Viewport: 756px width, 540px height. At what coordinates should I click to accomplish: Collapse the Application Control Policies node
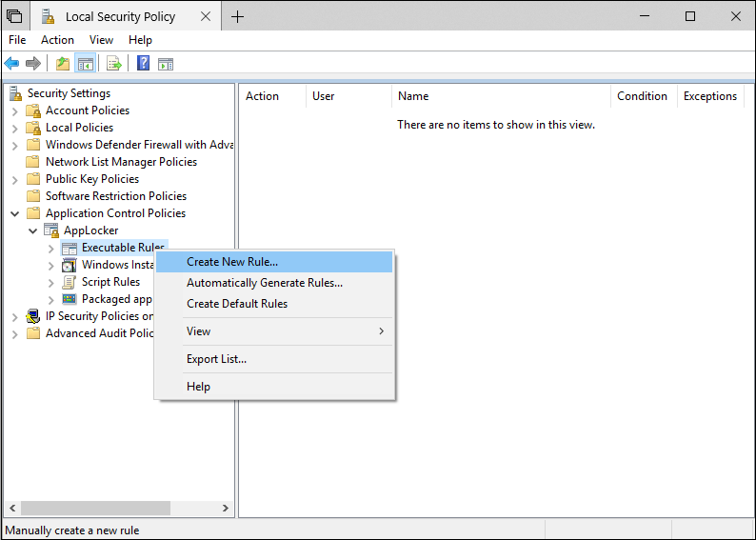click(x=14, y=213)
